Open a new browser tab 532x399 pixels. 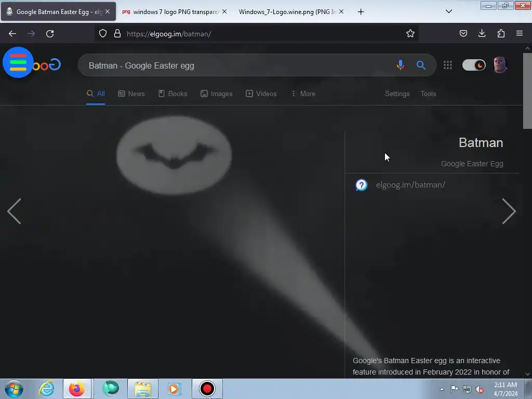click(x=361, y=12)
